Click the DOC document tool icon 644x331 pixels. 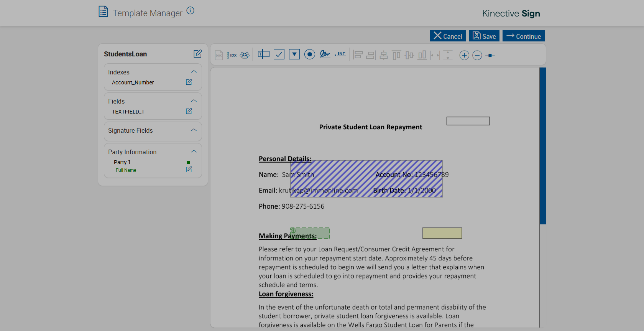click(x=219, y=55)
